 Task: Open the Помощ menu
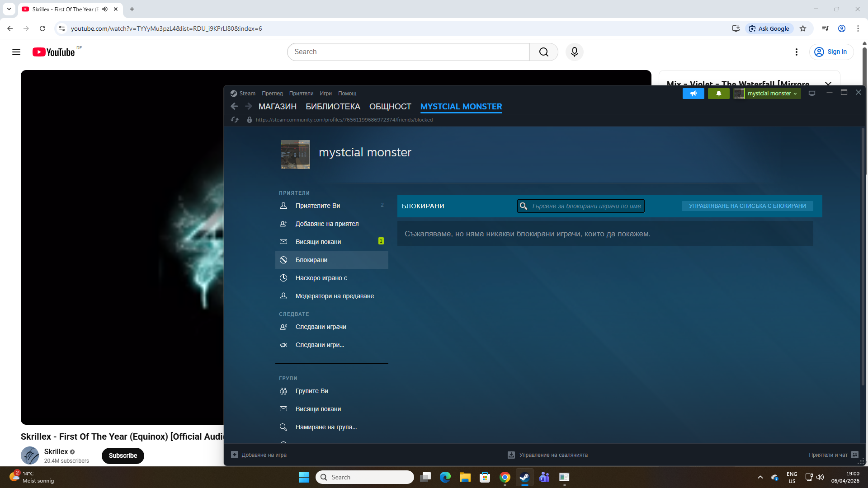(347, 94)
